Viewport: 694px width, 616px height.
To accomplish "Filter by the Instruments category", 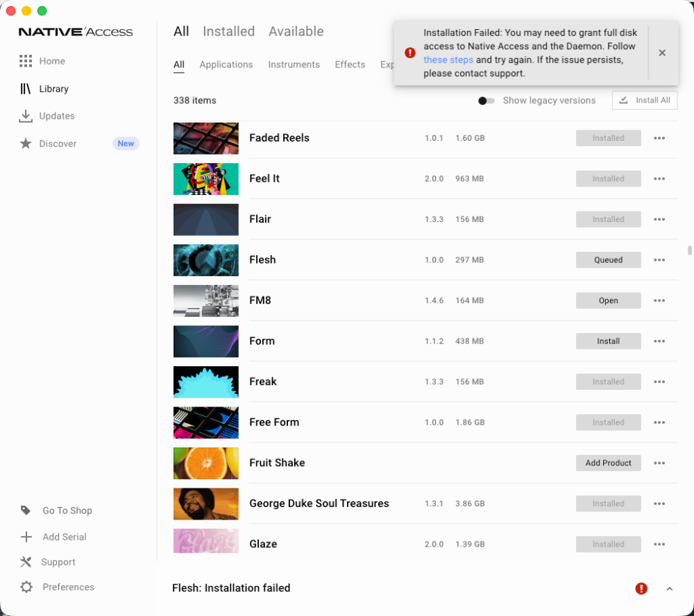I will [x=294, y=65].
